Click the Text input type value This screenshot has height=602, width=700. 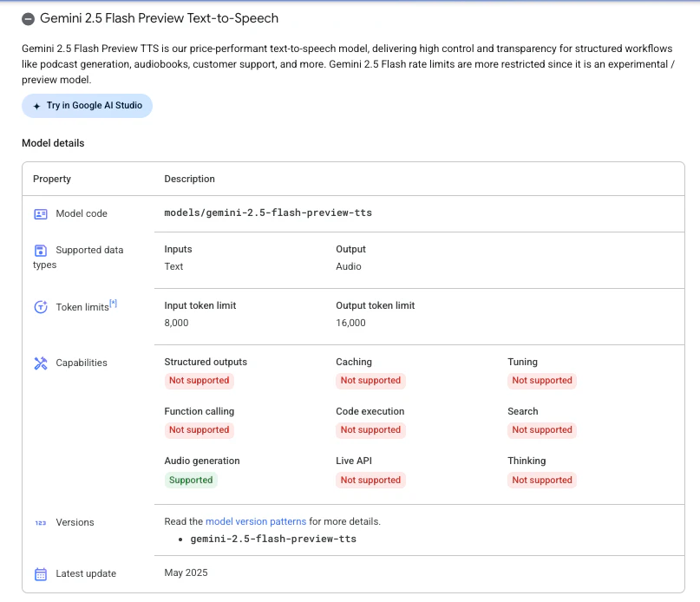(173, 266)
